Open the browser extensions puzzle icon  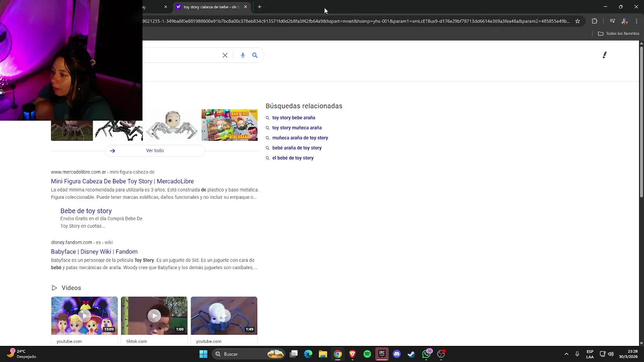point(594,21)
